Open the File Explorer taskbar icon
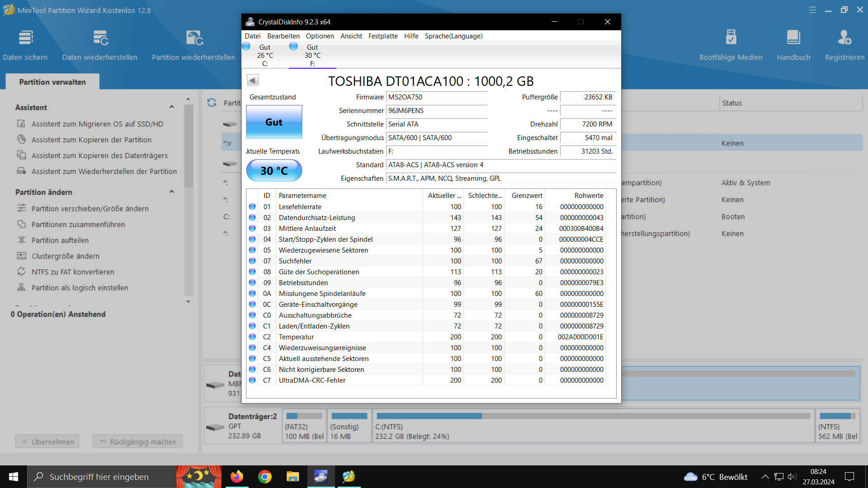The height and width of the screenshot is (488, 868). point(292,477)
